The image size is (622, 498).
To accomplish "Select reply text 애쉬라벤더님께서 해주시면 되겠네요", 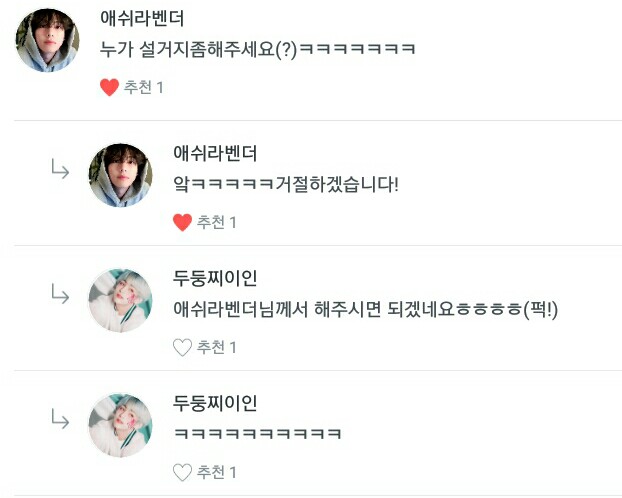I will click(314, 310).
